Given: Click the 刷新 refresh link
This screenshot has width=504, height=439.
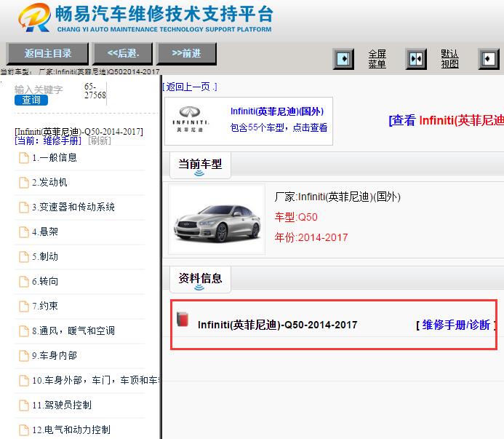Looking at the screenshot, I should 100,141.
